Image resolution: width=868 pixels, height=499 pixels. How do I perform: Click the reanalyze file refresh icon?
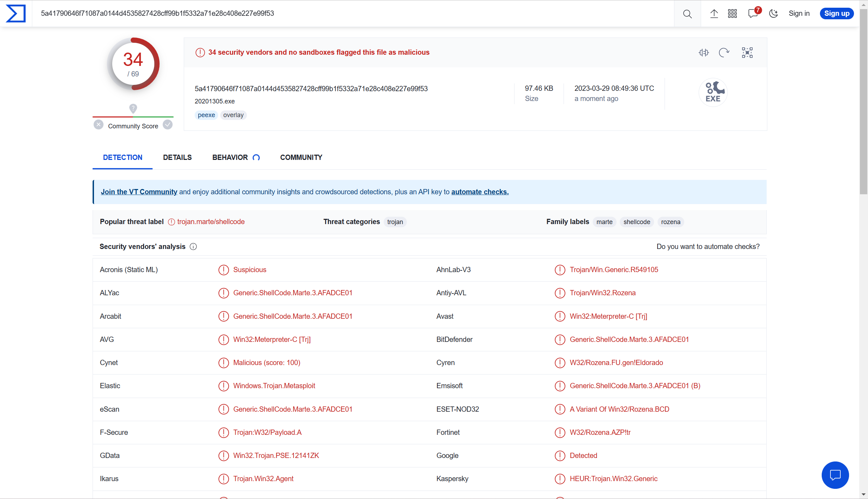(724, 53)
